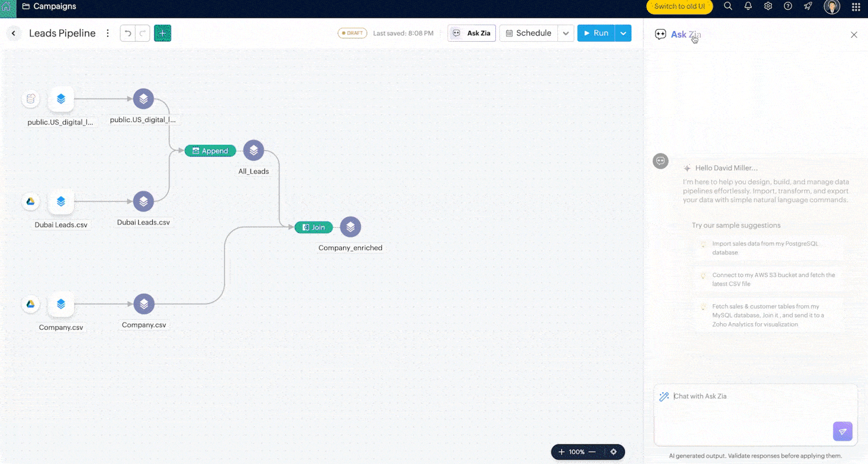Zoom out with the minus control
Viewport: 868px width, 464px height.
pos(593,452)
